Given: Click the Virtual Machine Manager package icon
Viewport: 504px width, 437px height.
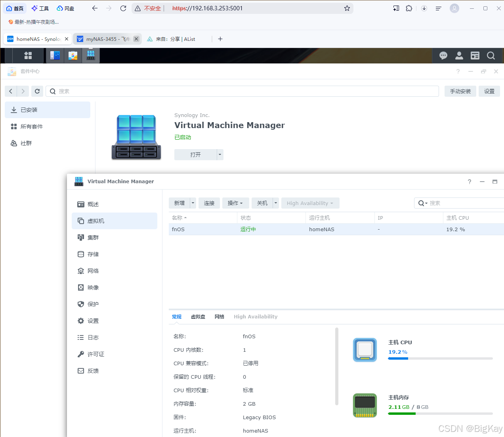Looking at the screenshot, I should [x=136, y=137].
